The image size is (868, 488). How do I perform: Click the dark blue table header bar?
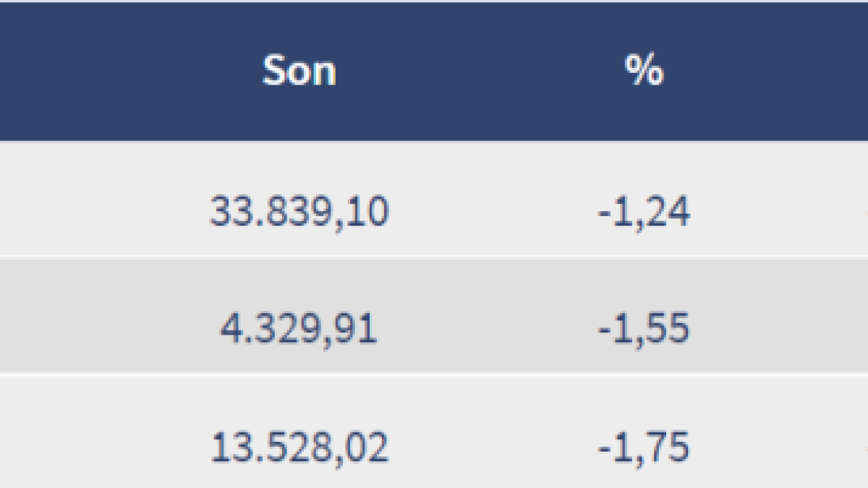470,72
